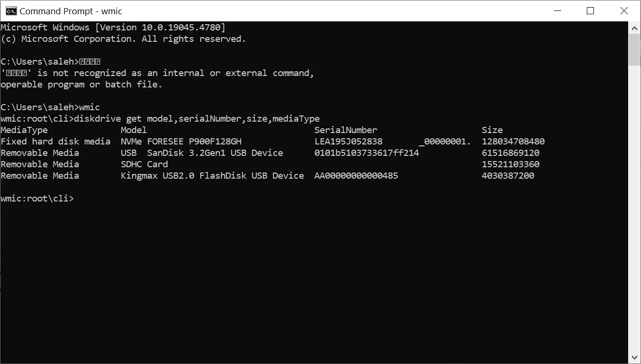641x364 pixels.
Task: Click the Command Prompt icon in title bar
Action: point(11,11)
